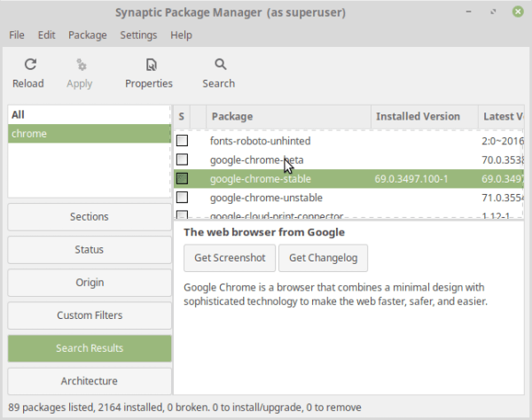Click Get Changelog button
Screen dimensions: 532x420
point(323,258)
